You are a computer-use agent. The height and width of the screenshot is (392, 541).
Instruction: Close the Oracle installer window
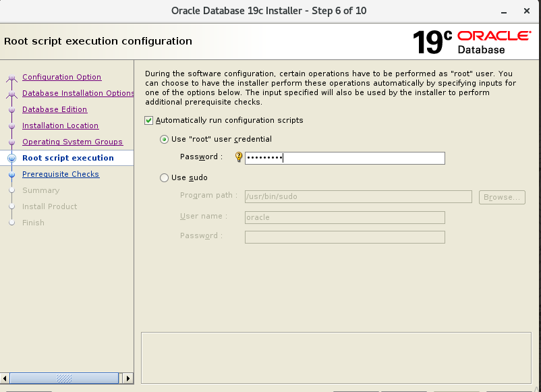click(x=527, y=11)
